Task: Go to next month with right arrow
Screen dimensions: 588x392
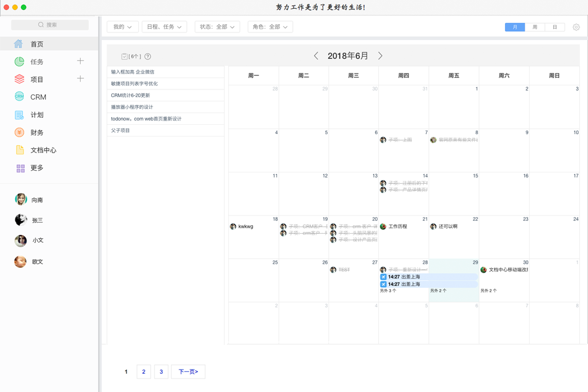Action: 380,55
